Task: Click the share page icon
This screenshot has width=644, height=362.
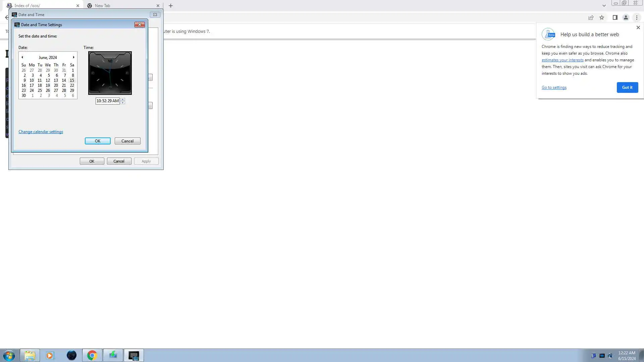Action: click(591, 17)
